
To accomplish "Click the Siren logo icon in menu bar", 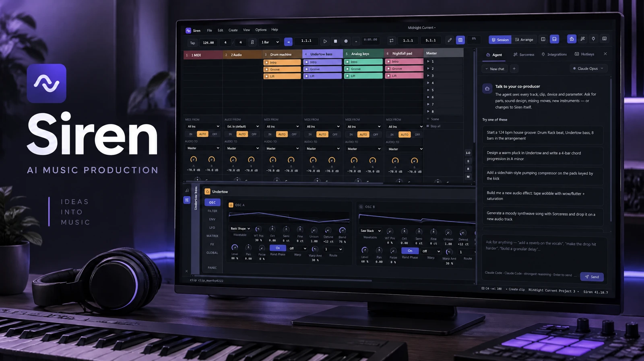I will [x=188, y=31].
